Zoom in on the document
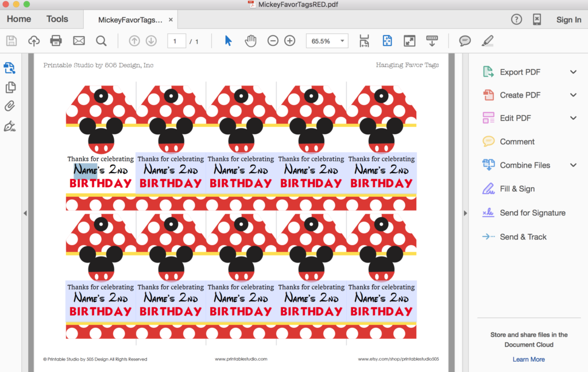The width and height of the screenshot is (588, 372). (x=289, y=41)
